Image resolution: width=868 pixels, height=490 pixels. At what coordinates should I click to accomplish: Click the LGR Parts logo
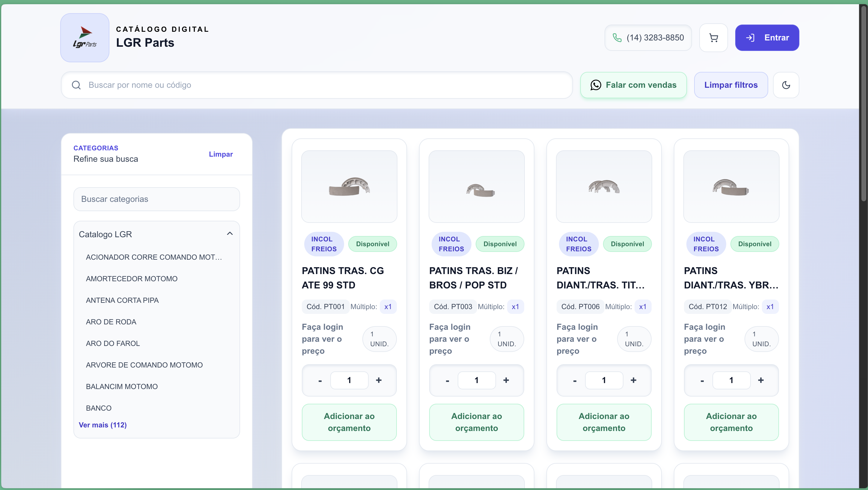[85, 38]
